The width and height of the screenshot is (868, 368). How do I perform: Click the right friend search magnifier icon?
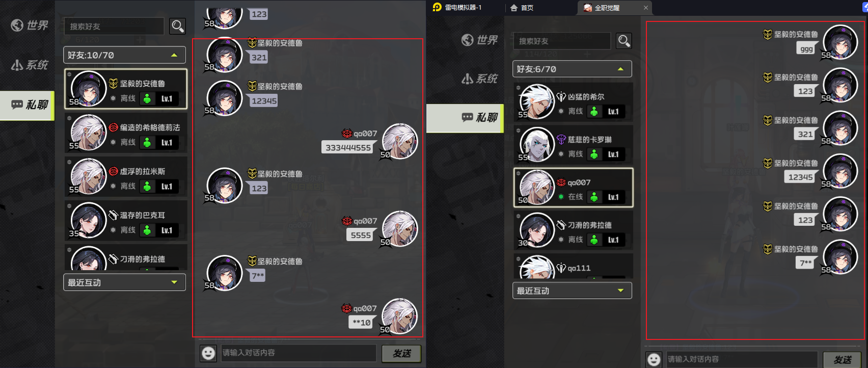(624, 41)
